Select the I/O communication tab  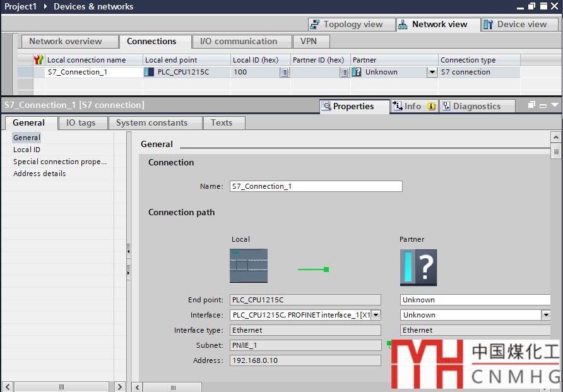coord(238,42)
